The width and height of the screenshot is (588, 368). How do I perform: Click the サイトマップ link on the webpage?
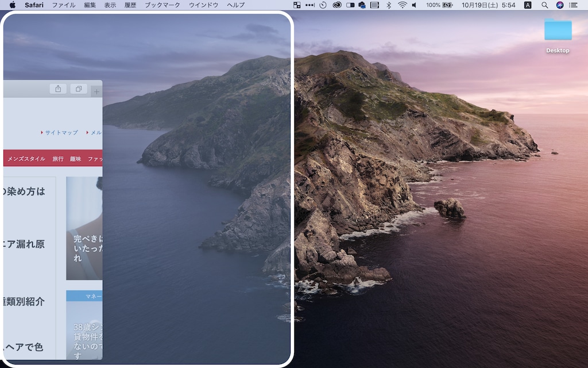61,133
